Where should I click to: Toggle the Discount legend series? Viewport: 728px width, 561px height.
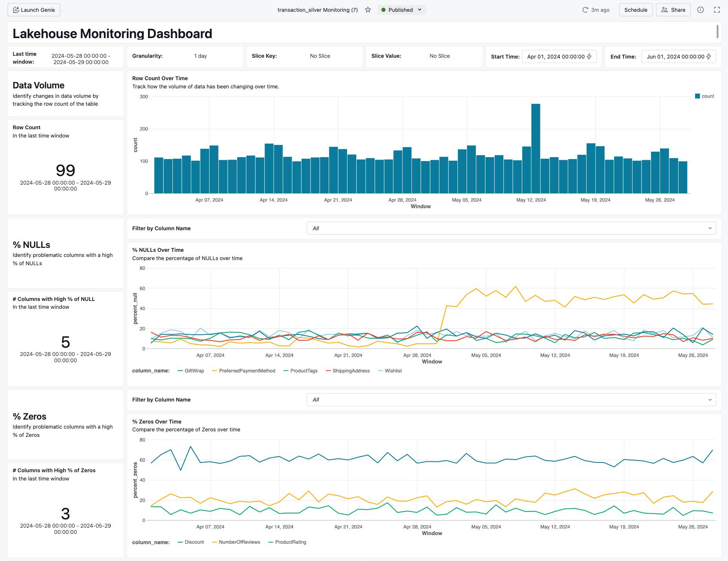pos(191,542)
